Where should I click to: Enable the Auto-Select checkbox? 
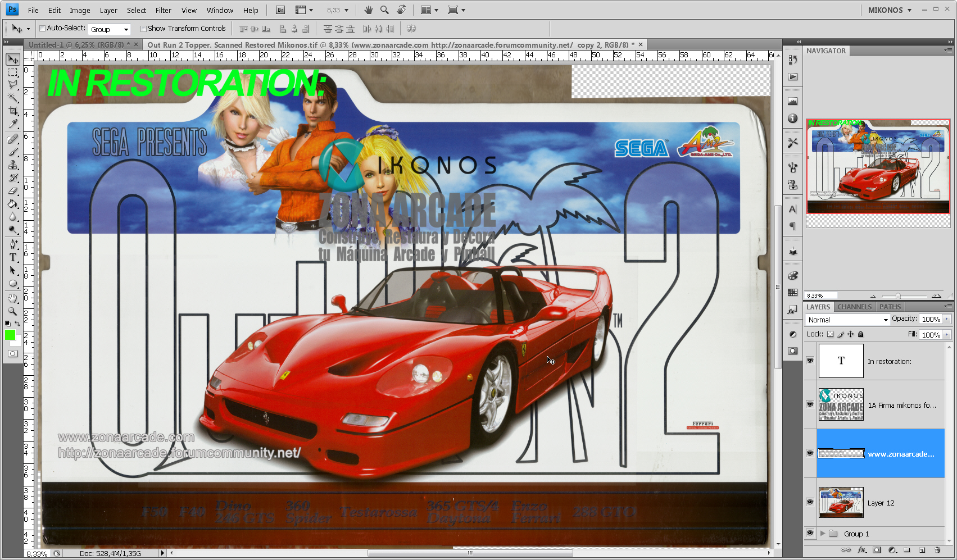point(42,28)
